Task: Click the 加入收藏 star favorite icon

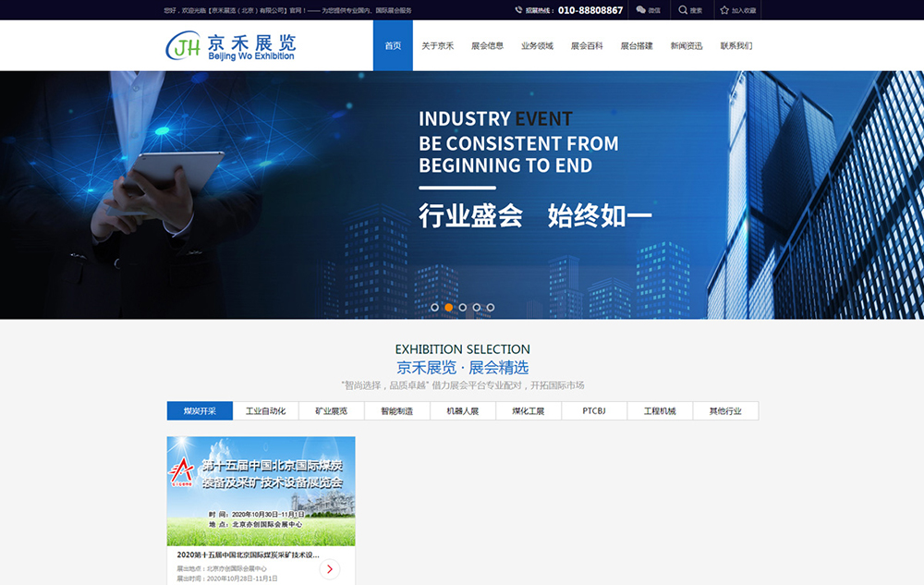Action: tap(724, 10)
